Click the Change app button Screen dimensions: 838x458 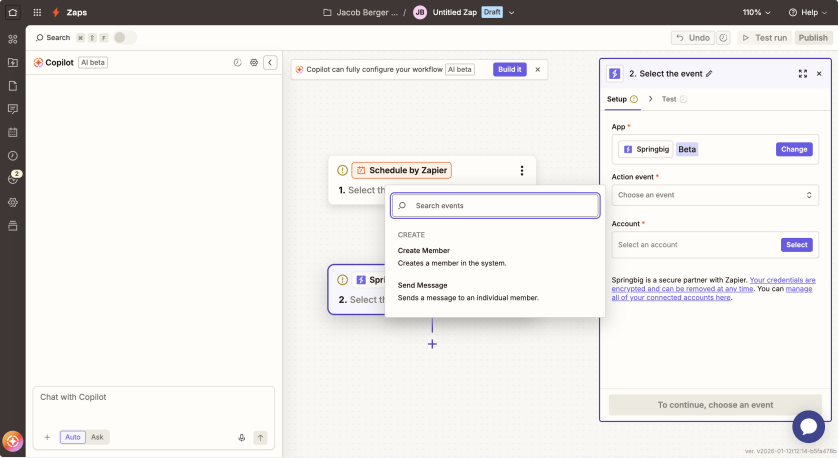(x=794, y=150)
